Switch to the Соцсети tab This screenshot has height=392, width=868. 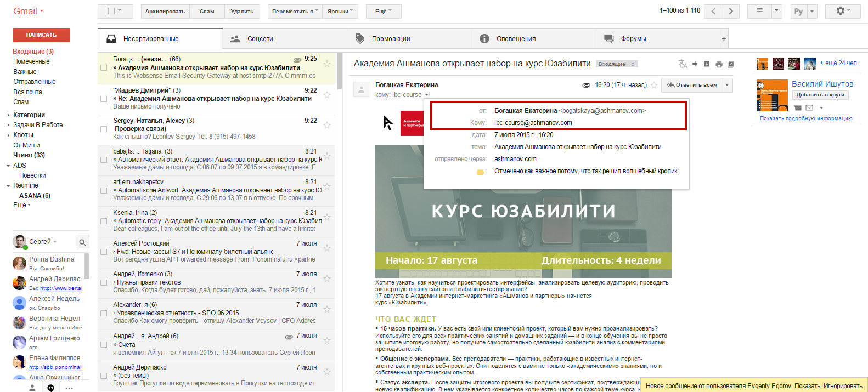pos(285,39)
